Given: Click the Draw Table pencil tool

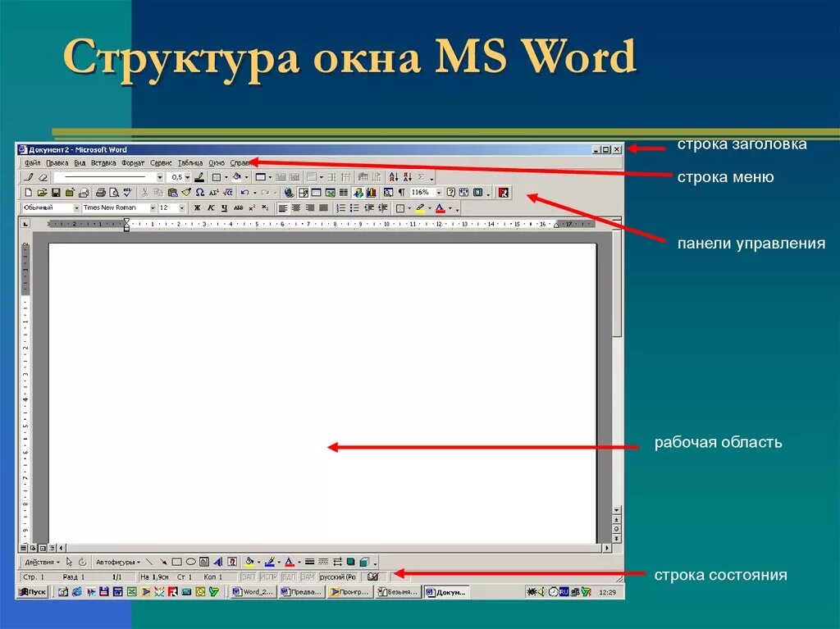Looking at the screenshot, I should [30, 177].
